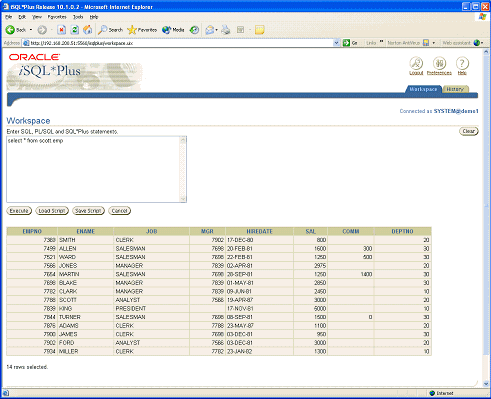The height and width of the screenshot is (399, 491).
Task: Click the 'Connected as SYSTEM@demo1' text
Action: click(439, 111)
